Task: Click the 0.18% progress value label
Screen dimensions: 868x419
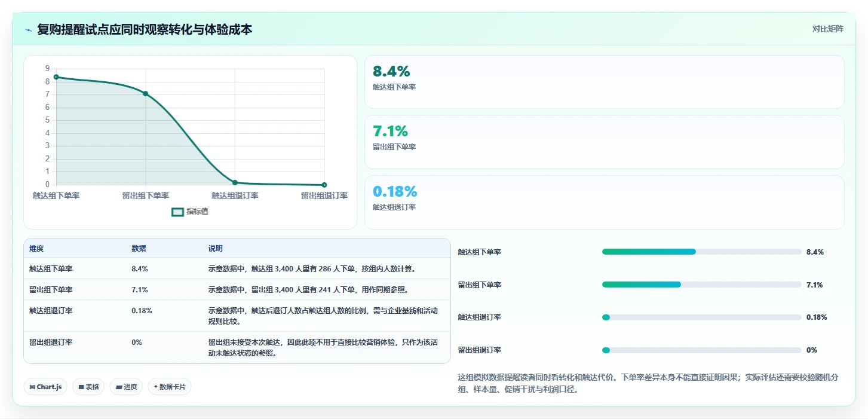Action: tap(817, 317)
